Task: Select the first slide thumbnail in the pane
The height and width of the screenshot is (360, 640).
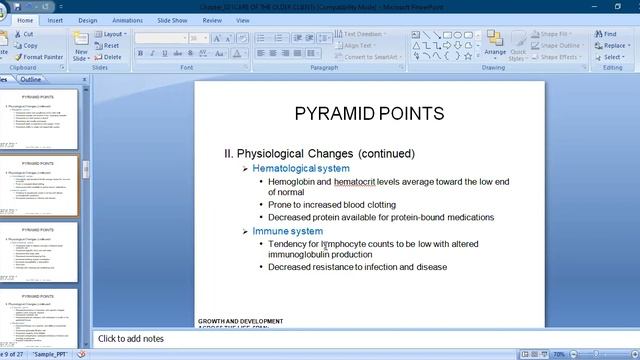Action: [x=38, y=119]
